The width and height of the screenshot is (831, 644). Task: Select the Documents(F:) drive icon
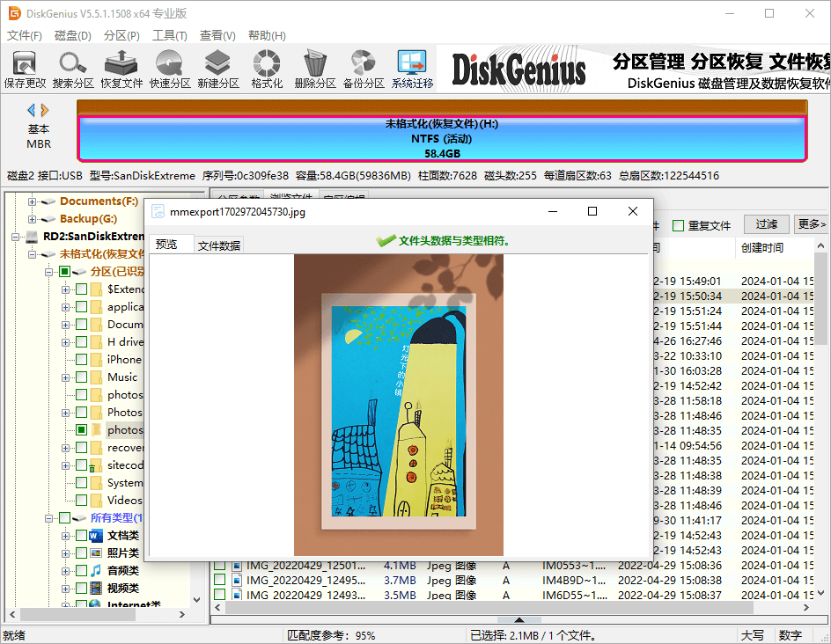point(48,201)
